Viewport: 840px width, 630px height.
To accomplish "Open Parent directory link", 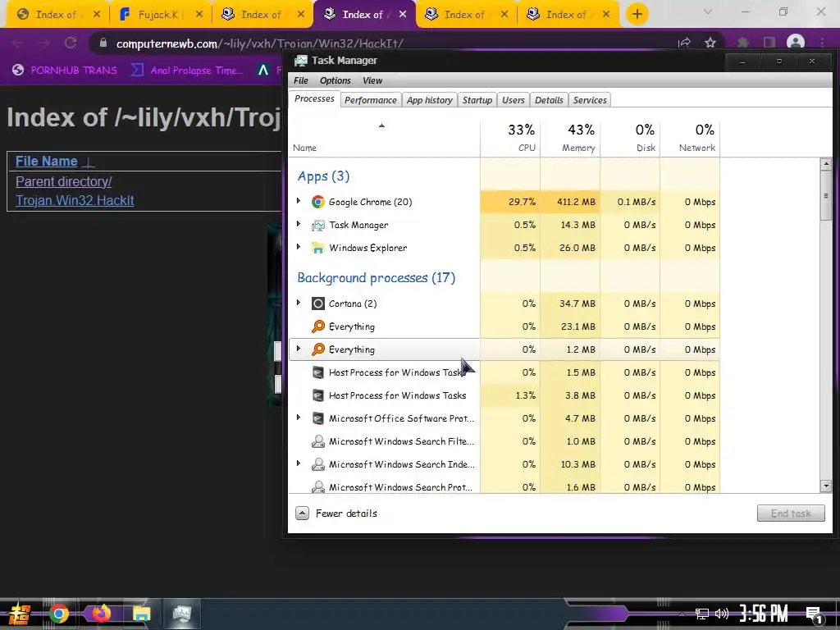I will click(x=64, y=181).
